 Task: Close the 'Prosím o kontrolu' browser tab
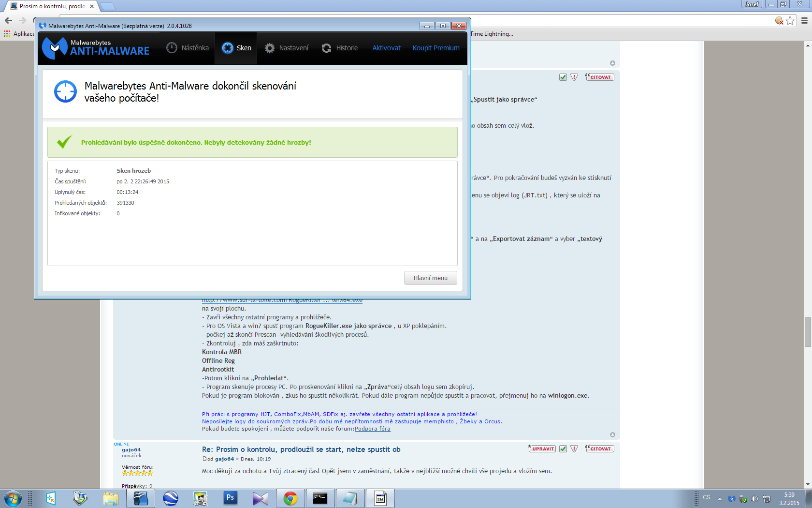[x=92, y=6]
